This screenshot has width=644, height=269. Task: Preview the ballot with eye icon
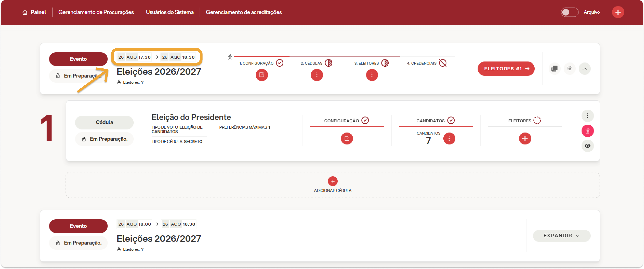[588, 146]
